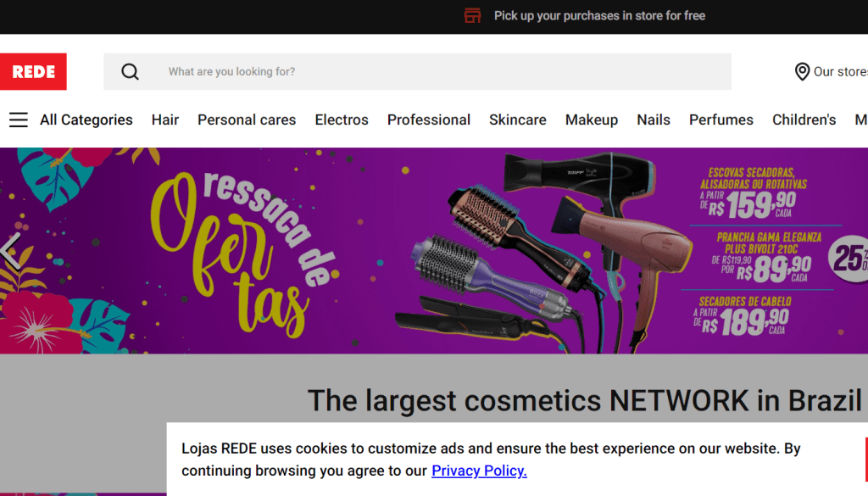
Task: Open the Our stores link
Action: (x=840, y=71)
